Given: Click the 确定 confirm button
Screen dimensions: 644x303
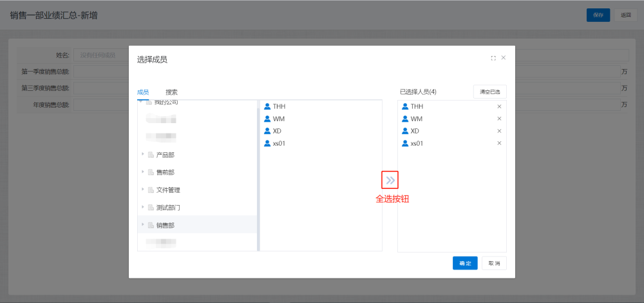Looking at the screenshot, I should (x=465, y=263).
